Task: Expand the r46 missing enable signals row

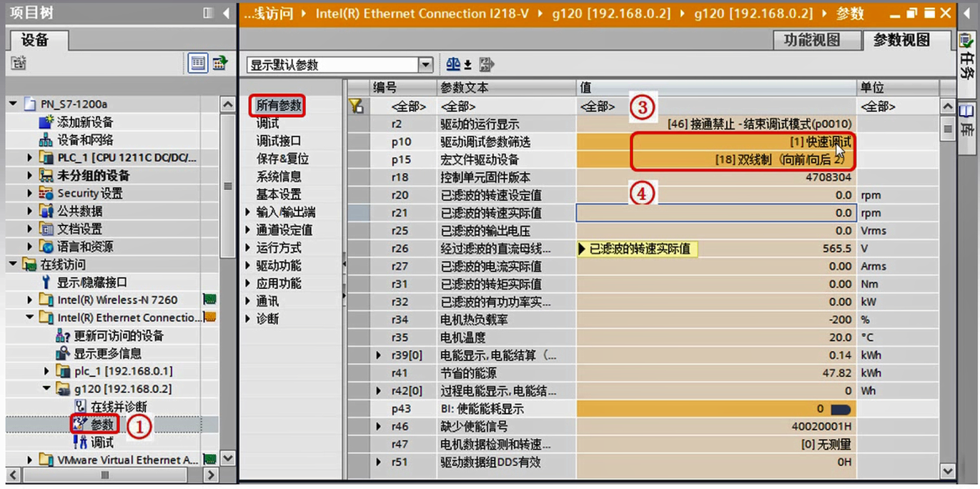Action: 379,427
